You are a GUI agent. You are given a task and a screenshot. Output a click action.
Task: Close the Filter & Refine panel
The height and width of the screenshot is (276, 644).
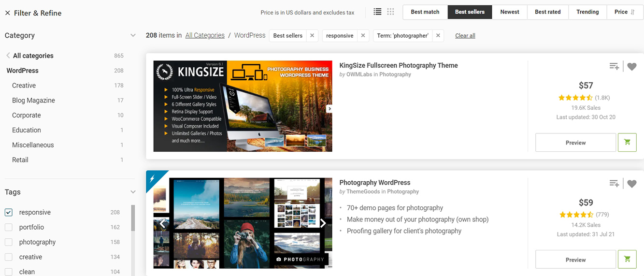(x=7, y=13)
